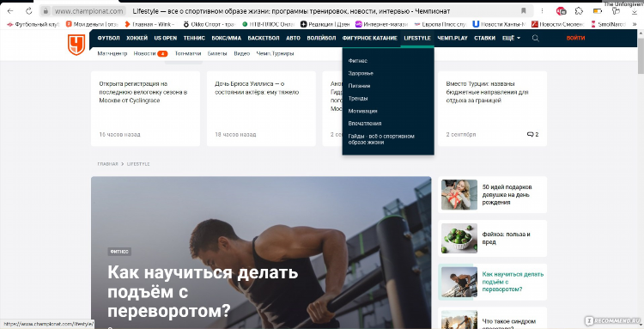Viewport: 644px width, 329px height.
Task: Reload the page with the refresh icon
Action: [28, 11]
